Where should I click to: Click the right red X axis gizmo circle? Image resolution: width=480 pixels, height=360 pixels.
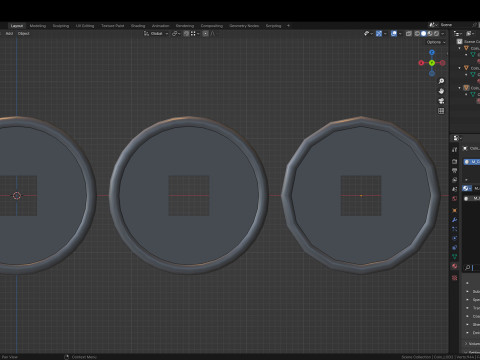click(442, 63)
